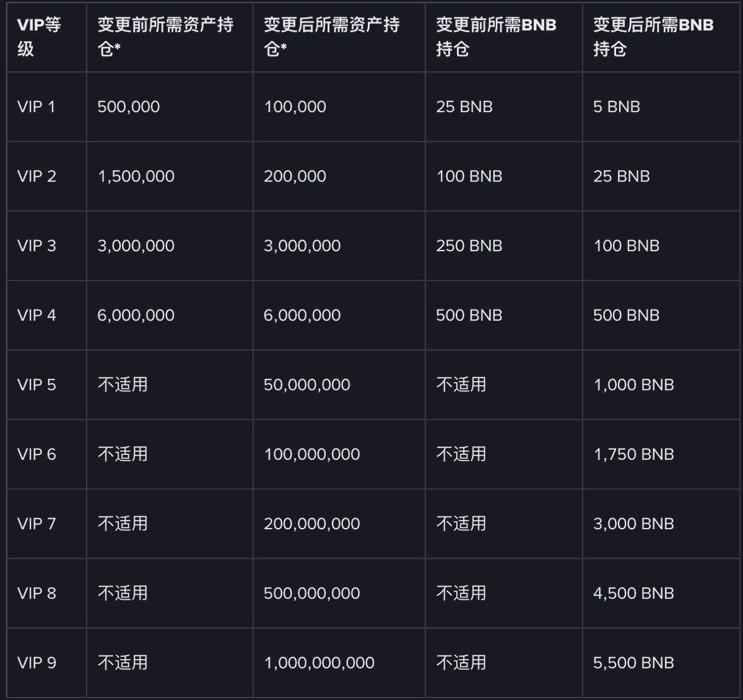The height and width of the screenshot is (700, 743).
Task: Click the 变更后所需资产持仓 column header
Action: pyautogui.click(x=332, y=37)
